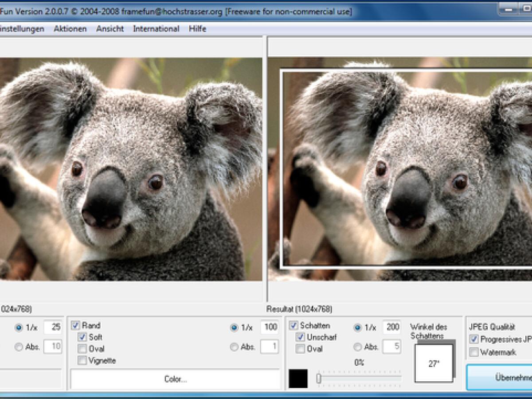Click the Schatten 1/x field showing 200

point(391,328)
